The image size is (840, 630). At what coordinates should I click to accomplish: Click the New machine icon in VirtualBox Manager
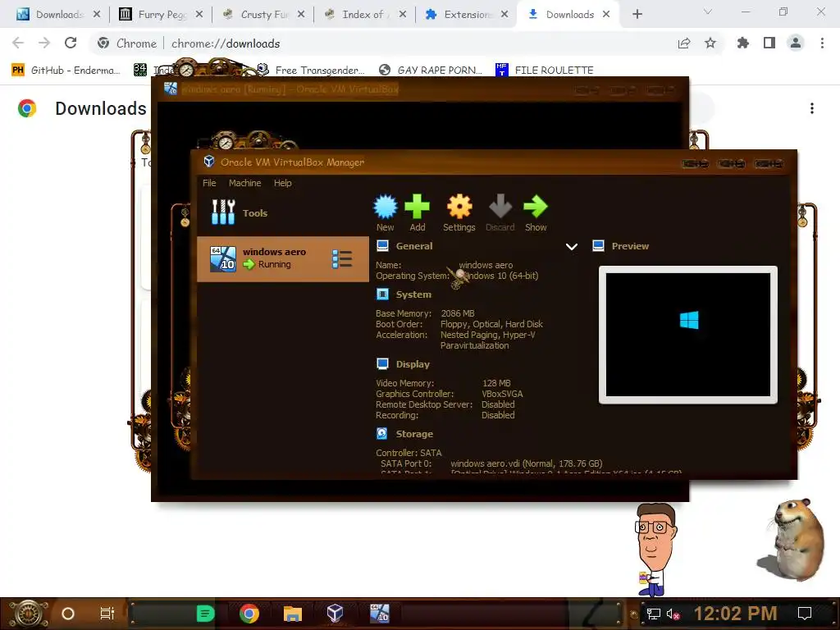[x=386, y=207]
